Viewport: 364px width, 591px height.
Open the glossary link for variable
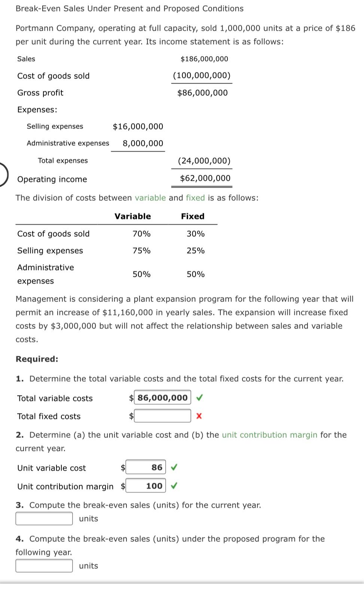(150, 198)
